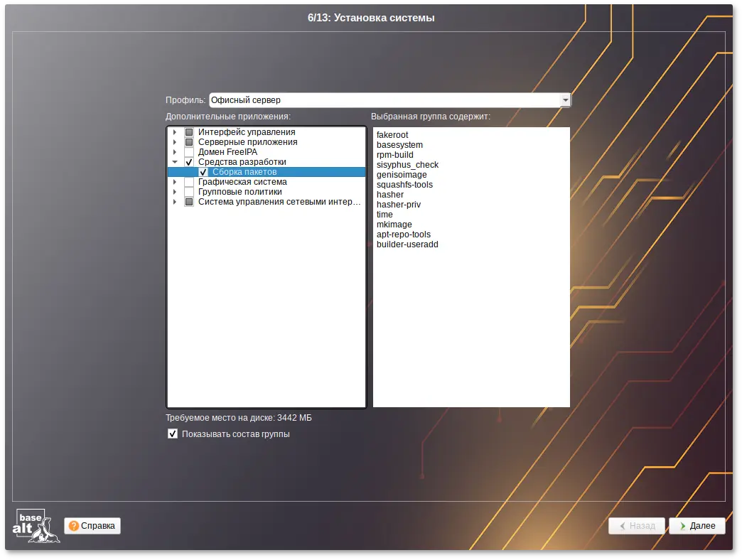Expand the Домен FreeIPA tree node
Screen dimensions: 742x560
(174, 152)
